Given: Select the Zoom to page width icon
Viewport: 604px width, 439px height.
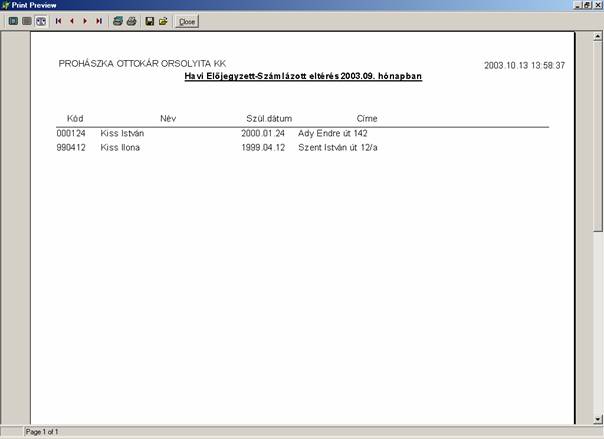Looking at the screenshot, I should click(41, 21).
